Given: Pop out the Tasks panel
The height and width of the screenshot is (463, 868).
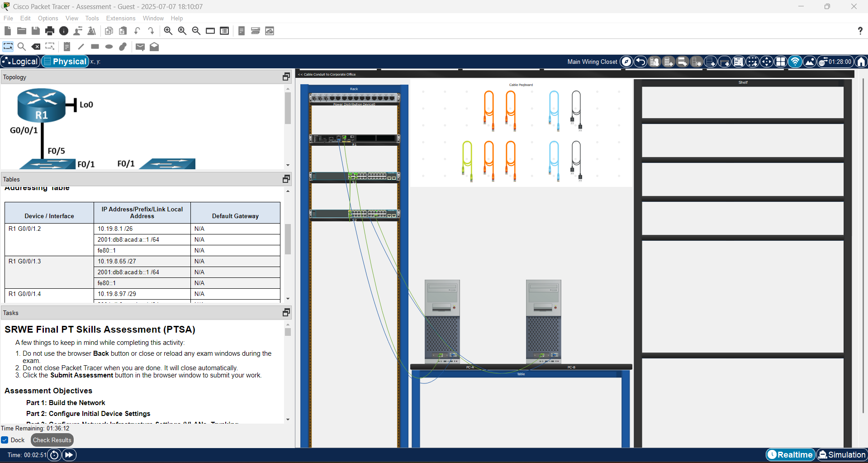Looking at the screenshot, I should pos(286,313).
